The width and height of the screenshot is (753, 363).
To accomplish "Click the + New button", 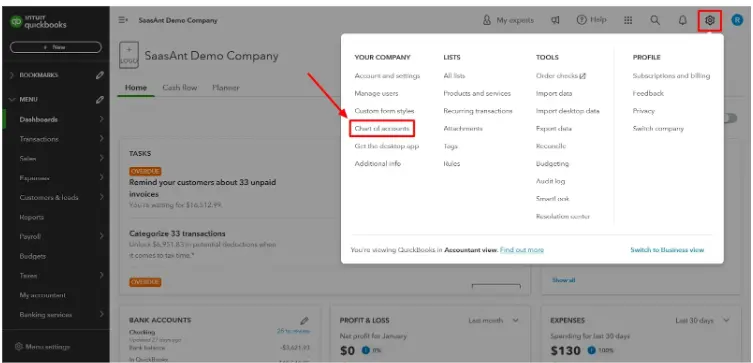I will pos(56,47).
